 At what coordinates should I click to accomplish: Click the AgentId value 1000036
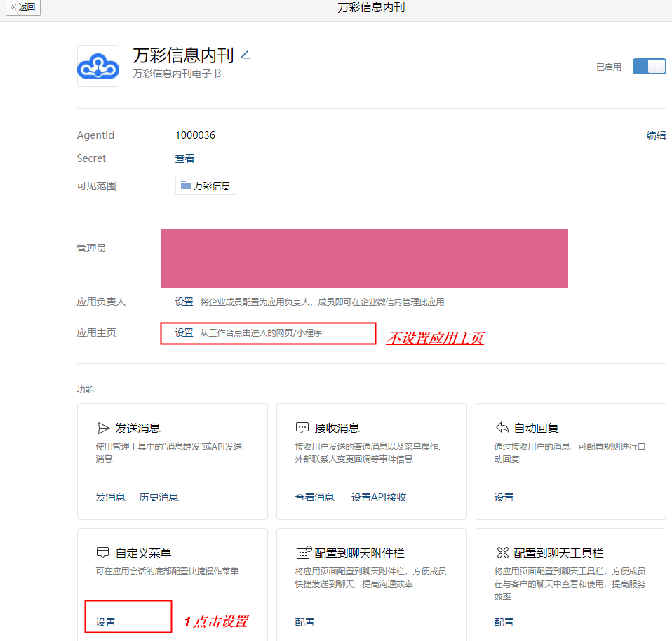[195, 135]
